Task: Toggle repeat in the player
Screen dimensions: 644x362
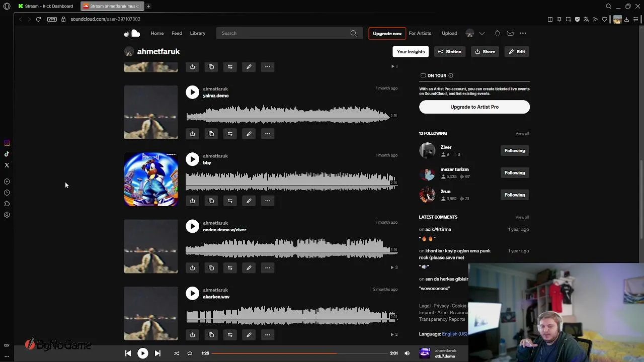Action: (x=190, y=353)
